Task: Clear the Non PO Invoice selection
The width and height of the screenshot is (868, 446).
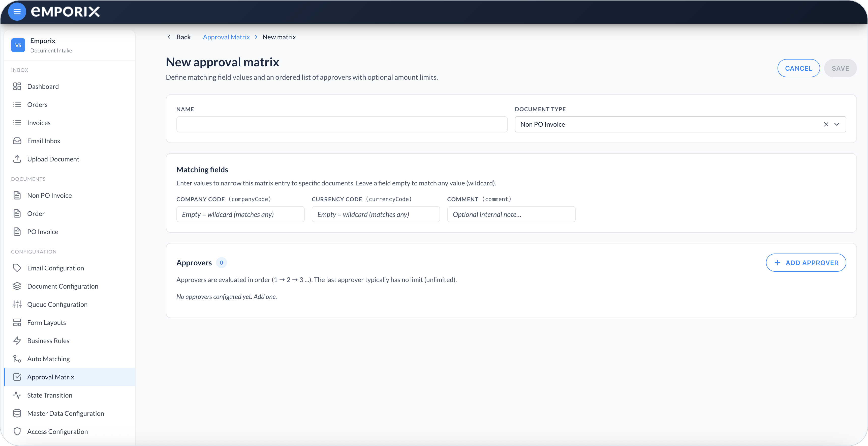Action: click(826, 124)
